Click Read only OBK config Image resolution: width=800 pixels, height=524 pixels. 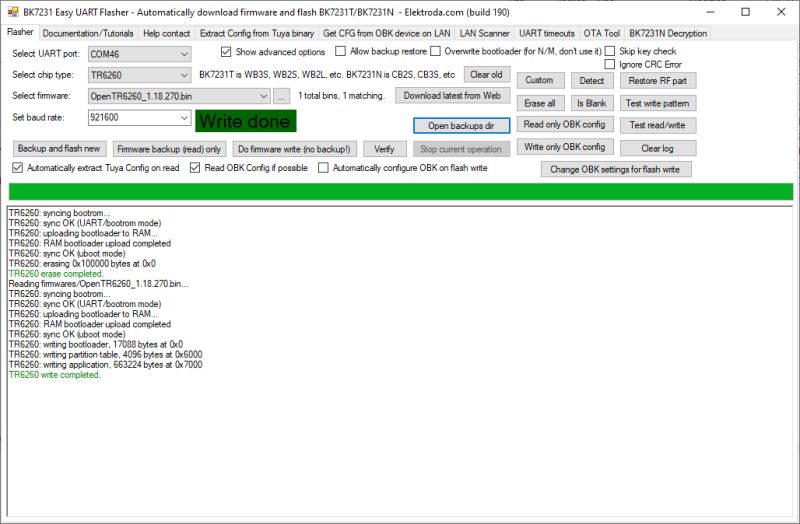[x=564, y=124]
